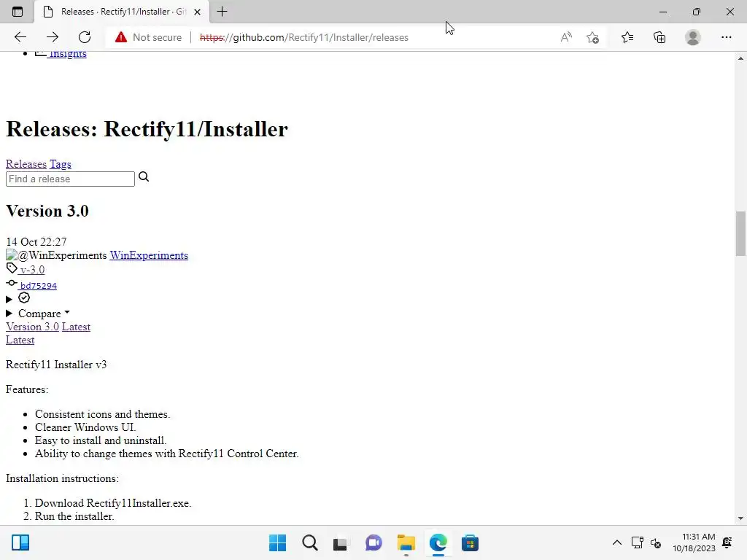
Task: Open the WinExperiments author link
Action: coord(149,255)
